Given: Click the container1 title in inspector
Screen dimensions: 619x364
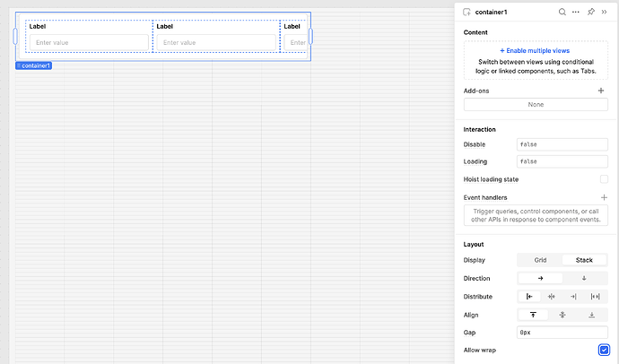Looking at the screenshot, I should [491, 12].
